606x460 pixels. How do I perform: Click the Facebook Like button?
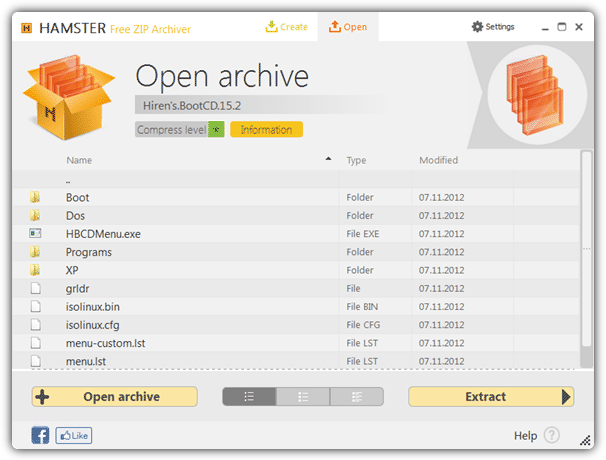[x=74, y=436]
